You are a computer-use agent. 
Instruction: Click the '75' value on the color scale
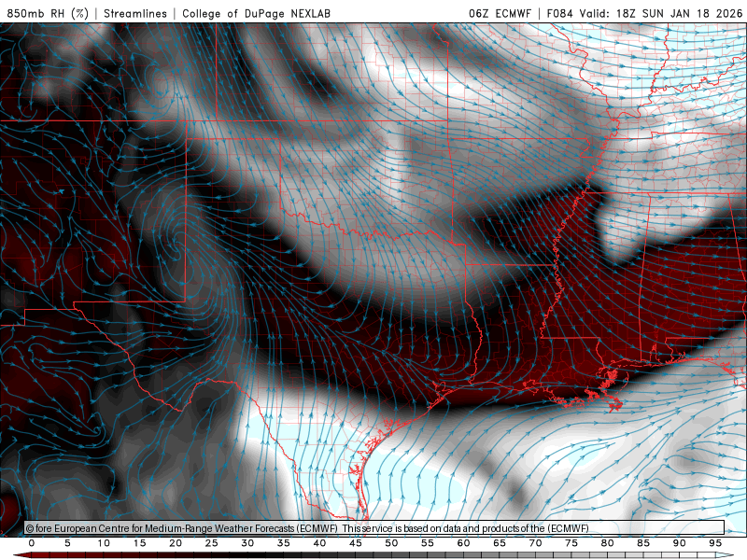(x=571, y=543)
